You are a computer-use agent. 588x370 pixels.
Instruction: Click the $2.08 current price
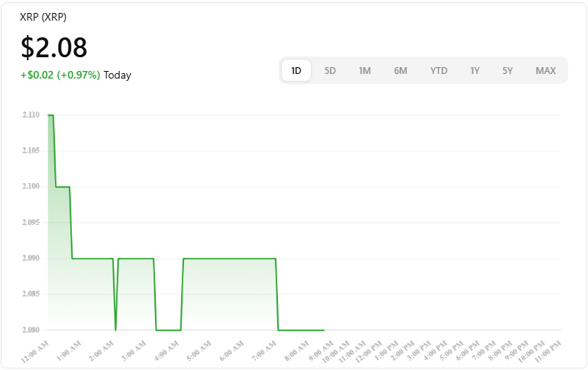click(x=54, y=47)
